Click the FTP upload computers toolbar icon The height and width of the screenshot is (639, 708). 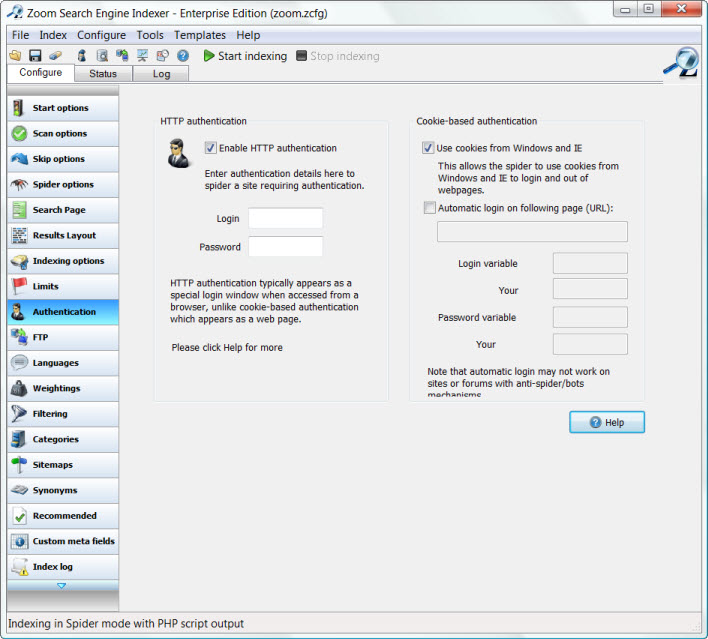point(122,56)
